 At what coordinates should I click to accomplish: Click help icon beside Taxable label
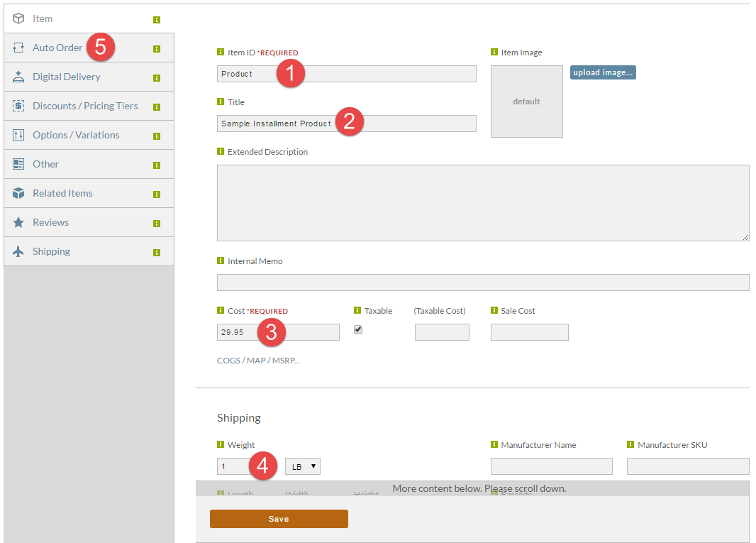[357, 310]
